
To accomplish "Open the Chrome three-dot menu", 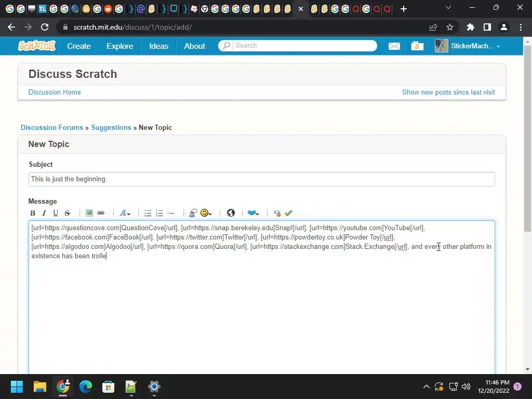I will coord(521,27).
